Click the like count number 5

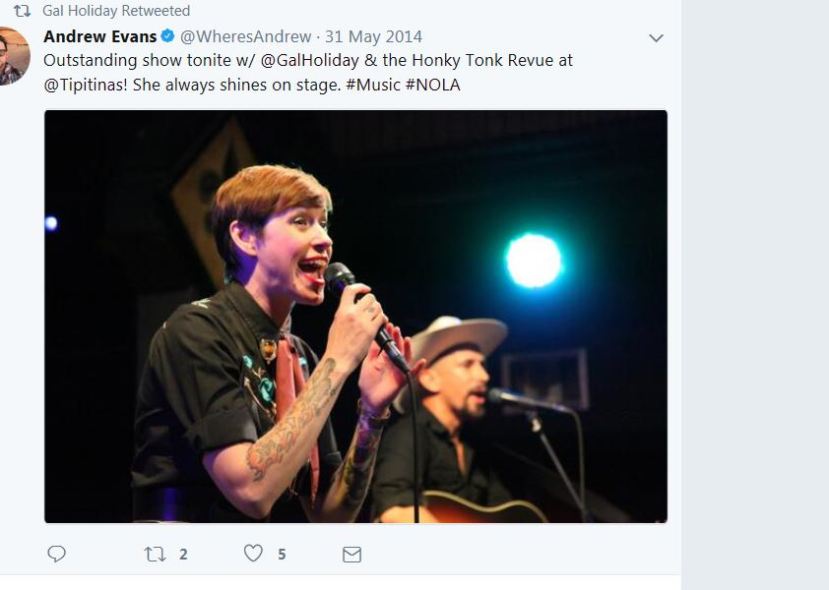282,554
